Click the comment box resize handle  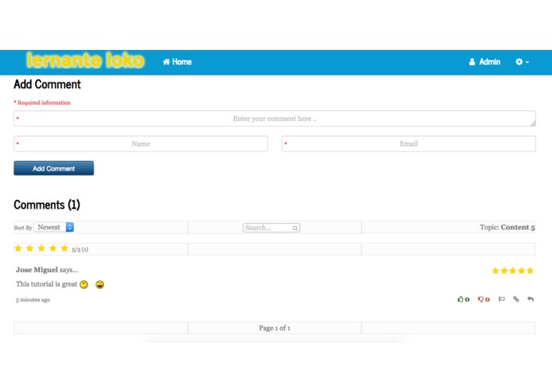pos(533,124)
